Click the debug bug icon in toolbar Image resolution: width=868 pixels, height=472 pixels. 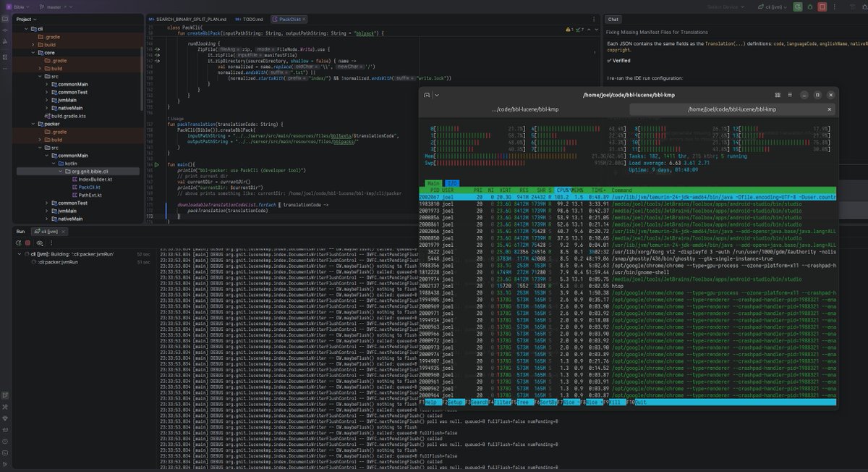(x=809, y=7)
